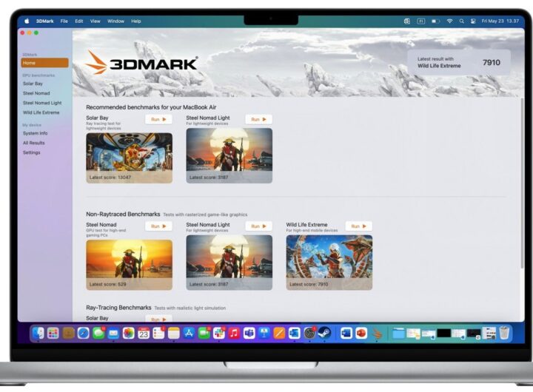Click the date and time, Fri May 23
The height and width of the screenshot is (392, 533).
tap(500, 21)
